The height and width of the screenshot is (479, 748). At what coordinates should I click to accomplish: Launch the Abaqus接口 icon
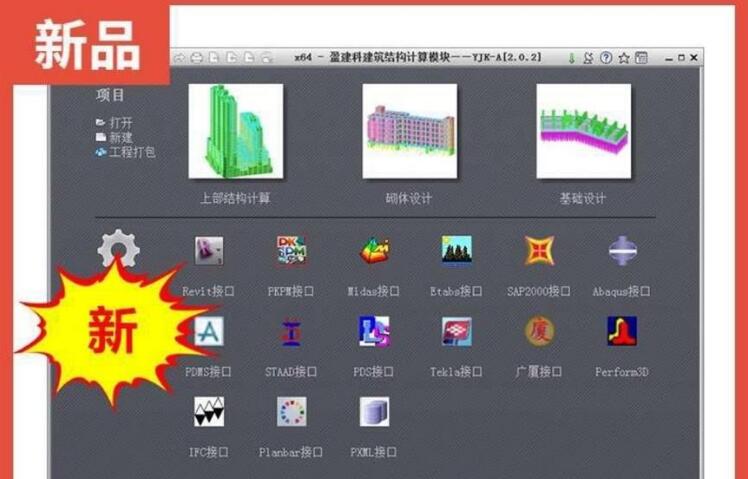(621, 251)
